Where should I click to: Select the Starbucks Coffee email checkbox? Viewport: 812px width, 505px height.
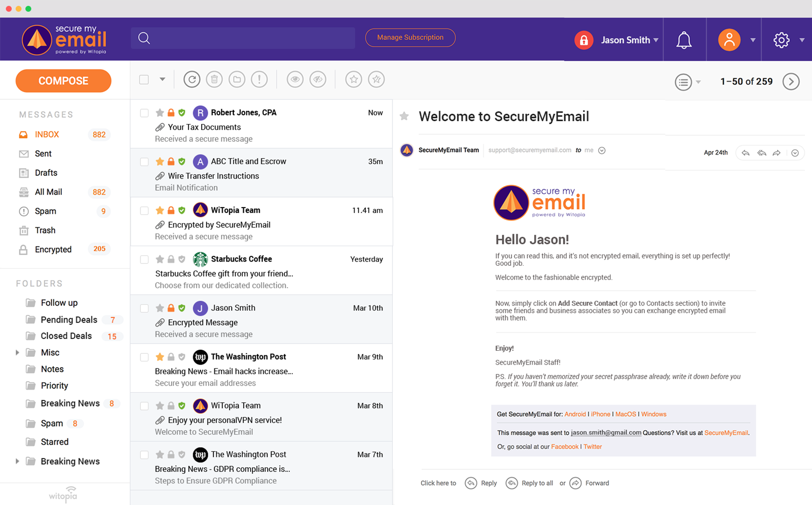coord(144,259)
